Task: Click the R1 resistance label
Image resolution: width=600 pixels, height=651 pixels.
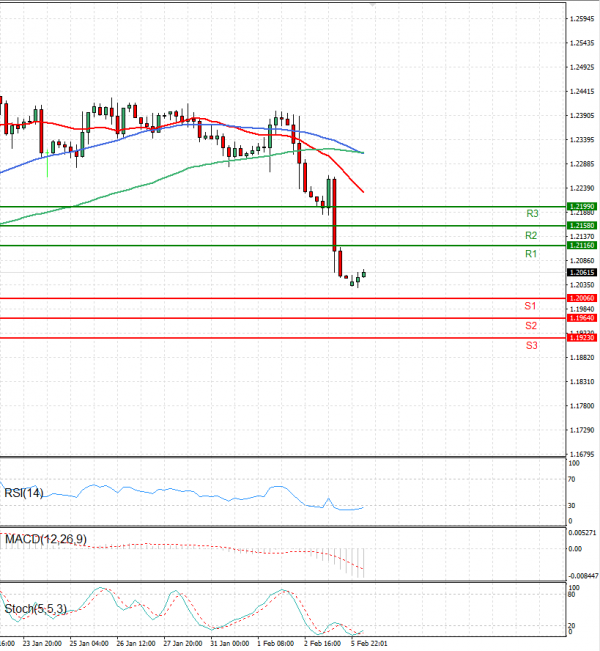Action: [x=531, y=254]
